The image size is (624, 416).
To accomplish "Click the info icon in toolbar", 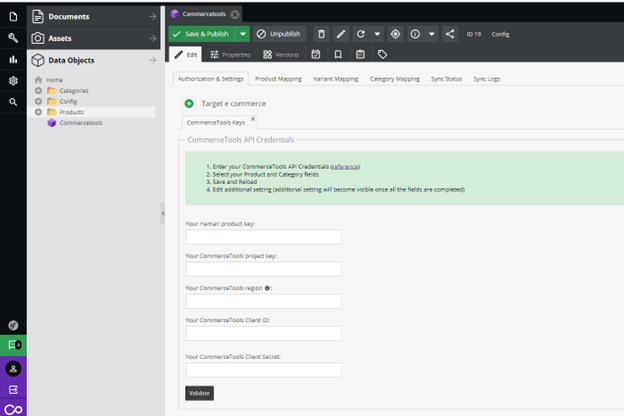I will coord(415,34).
